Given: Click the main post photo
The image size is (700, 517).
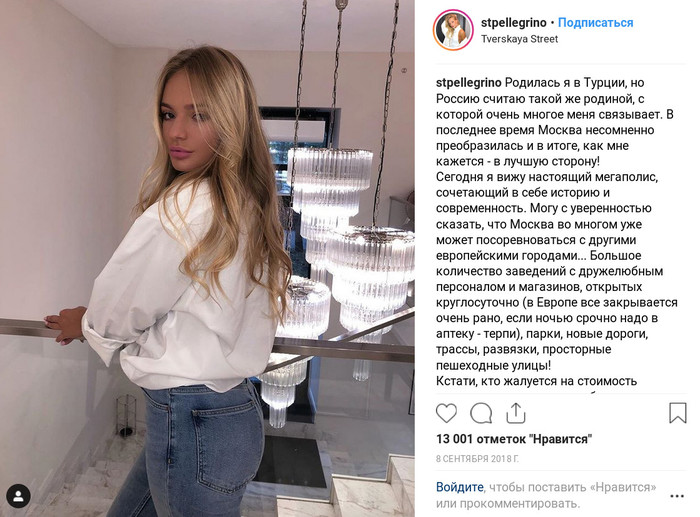Looking at the screenshot, I should pos(207,258).
